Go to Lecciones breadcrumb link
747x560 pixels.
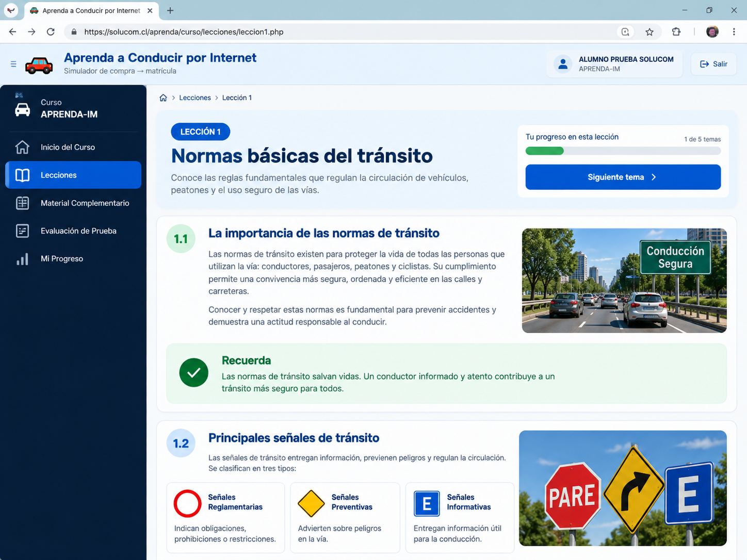[195, 97]
